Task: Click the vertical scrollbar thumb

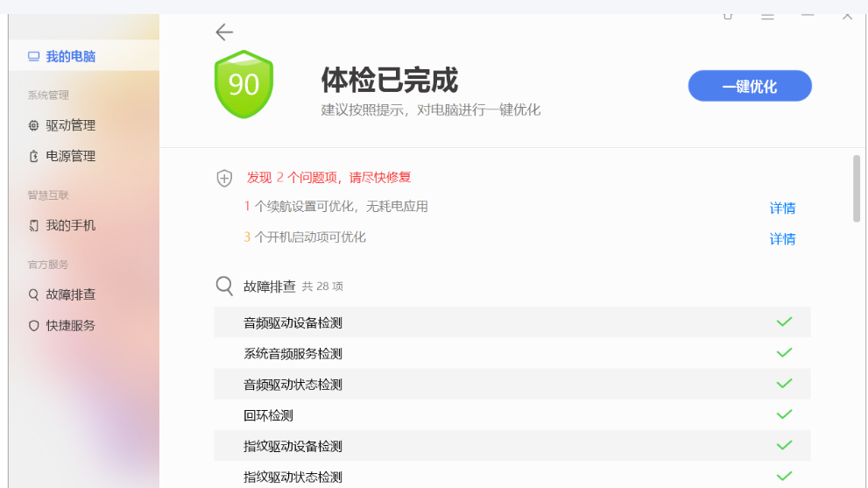Action: click(856, 188)
